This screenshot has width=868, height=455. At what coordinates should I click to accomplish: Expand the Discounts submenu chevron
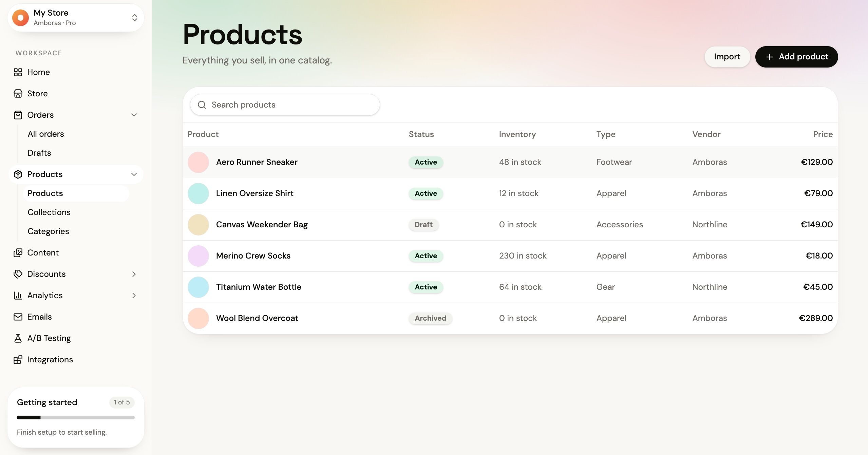[134, 274]
